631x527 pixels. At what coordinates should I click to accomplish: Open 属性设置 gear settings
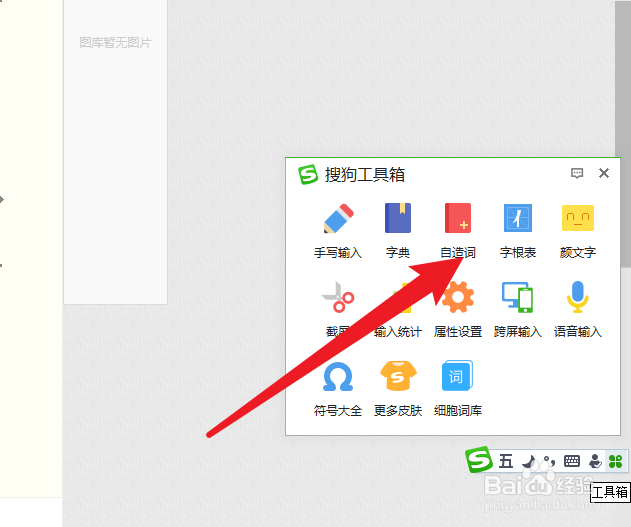[x=458, y=310]
